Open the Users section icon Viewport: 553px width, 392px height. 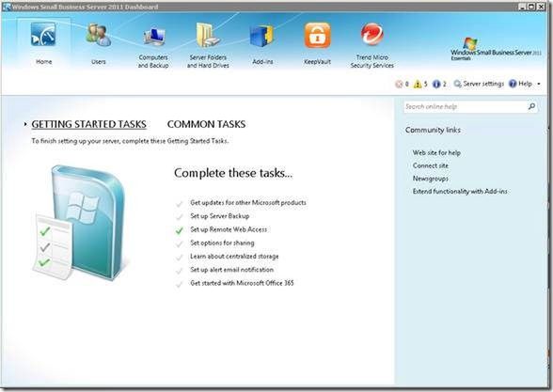pyautogui.click(x=99, y=35)
